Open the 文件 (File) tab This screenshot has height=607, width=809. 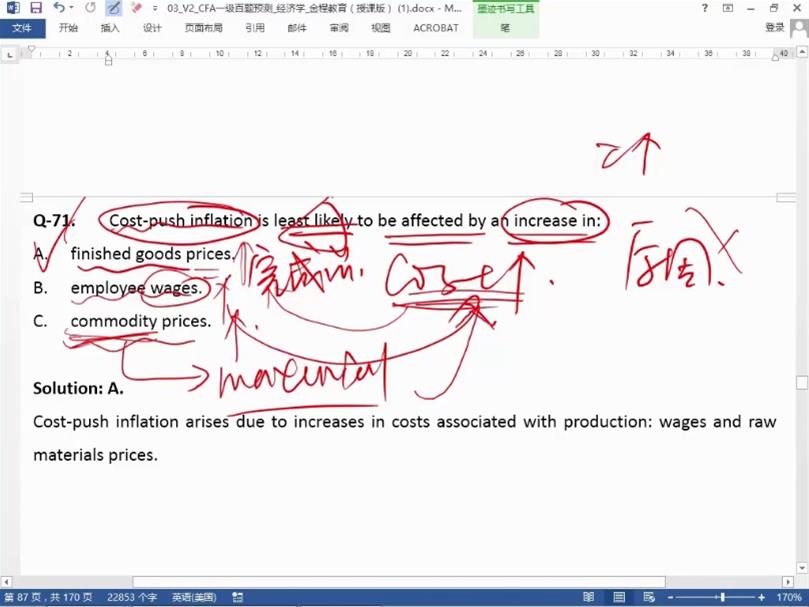(22, 28)
